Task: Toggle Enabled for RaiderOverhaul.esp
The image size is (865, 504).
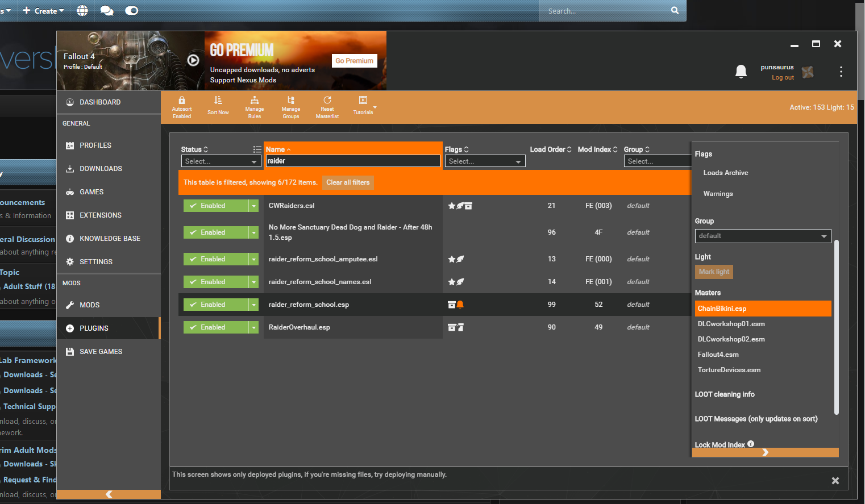Action: click(216, 327)
